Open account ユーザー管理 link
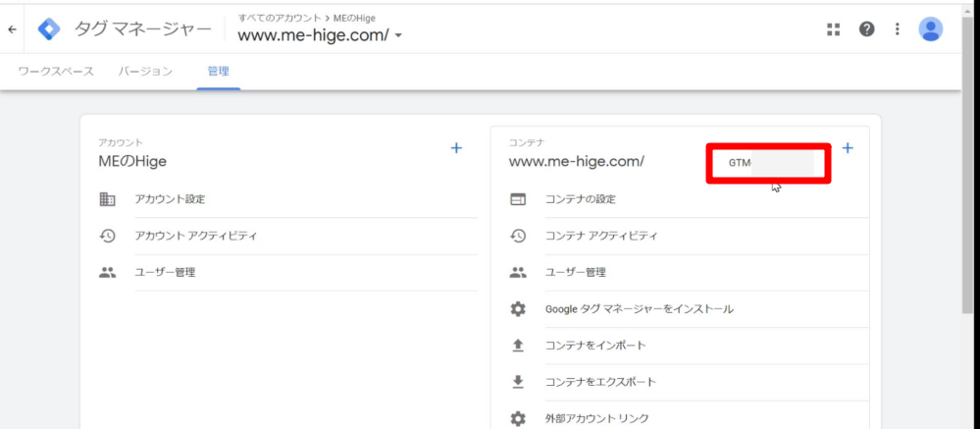 165,273
